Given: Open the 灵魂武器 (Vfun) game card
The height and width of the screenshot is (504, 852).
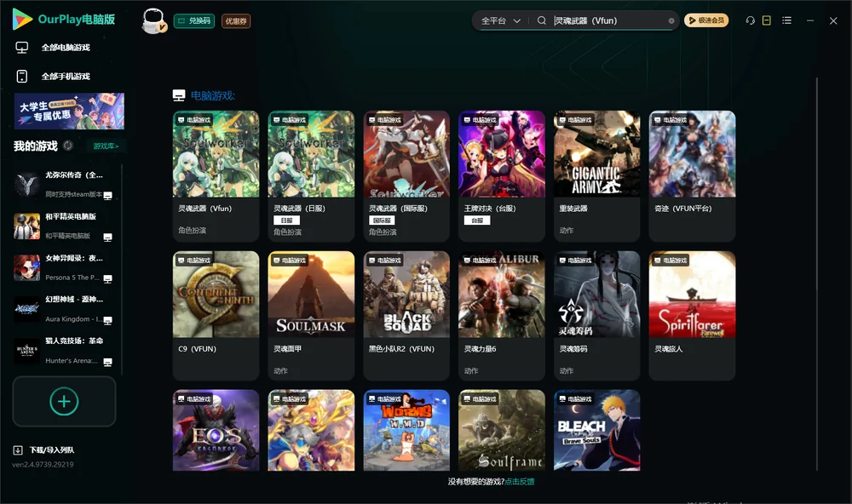Looking at the screenshot, I should 216,176.
